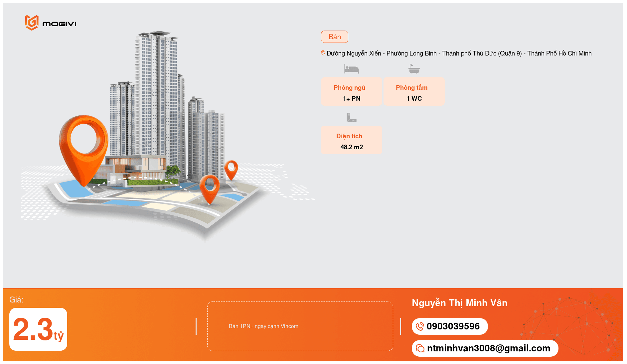Select the Phòng ngủ 1+ PN card
The width and height of the screenshot is (627, 364).
point(351,92)
